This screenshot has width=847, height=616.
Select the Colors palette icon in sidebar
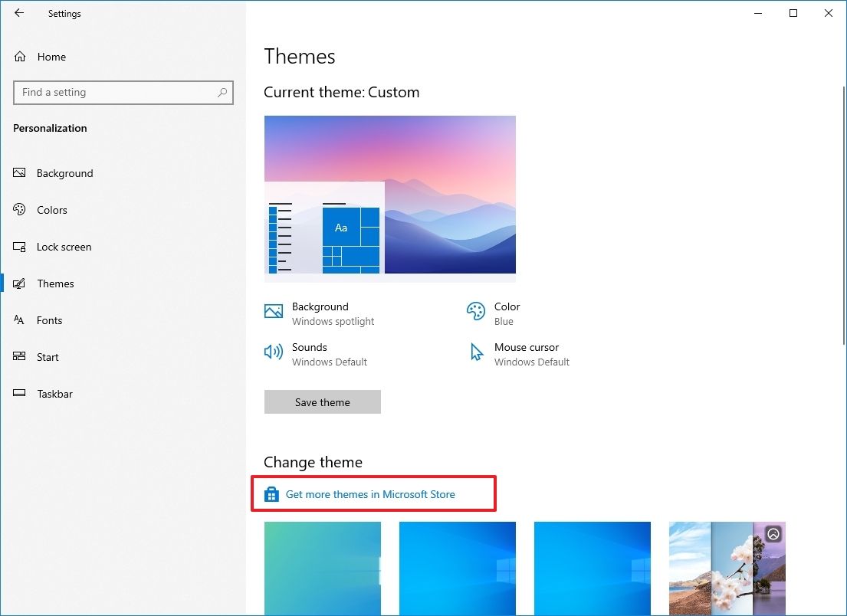tap(19, 209)
